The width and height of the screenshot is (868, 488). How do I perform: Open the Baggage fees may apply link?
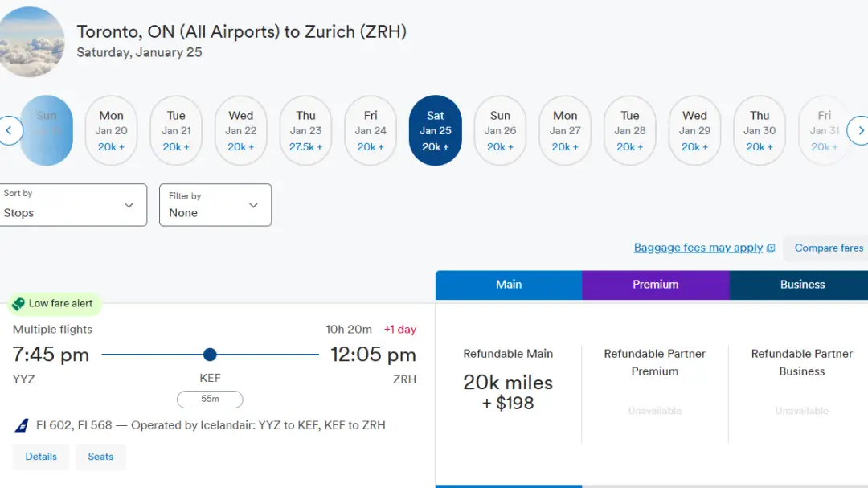[x=698, y=248]
